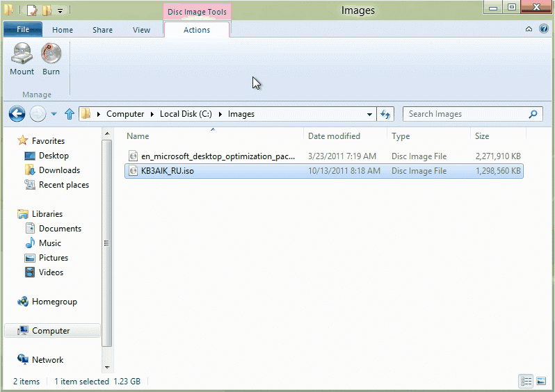Click the 2,271,910 KB size cell
This screenshot has width=555, height=392.
[498, 156]
